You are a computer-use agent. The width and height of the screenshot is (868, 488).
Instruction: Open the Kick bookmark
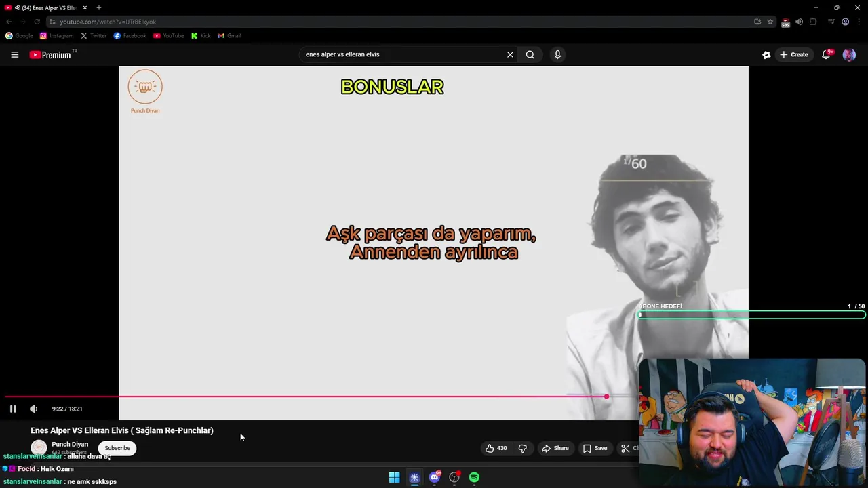tap(201, 36)
